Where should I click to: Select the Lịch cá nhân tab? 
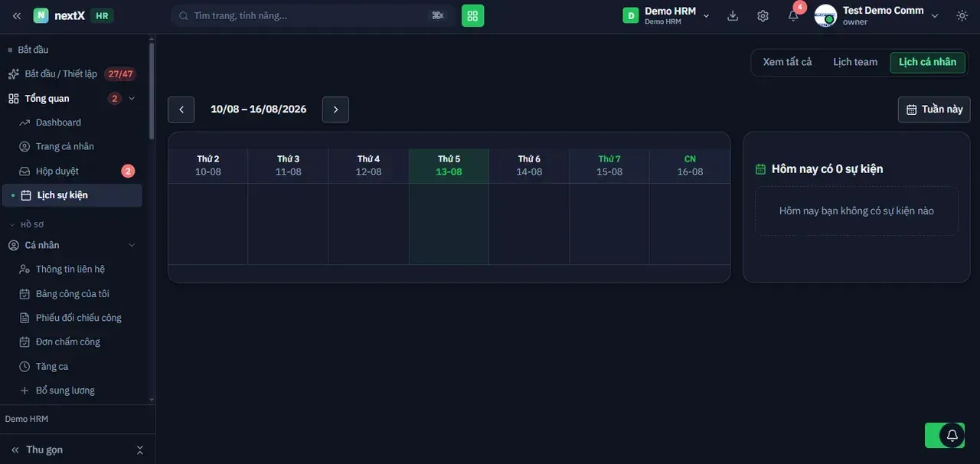[927, 62]
